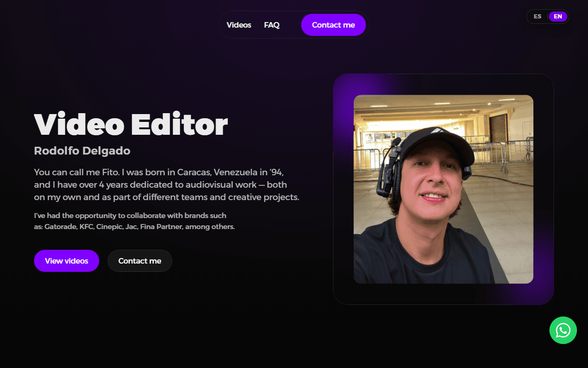
Task: Select the EN language option
Action: point(558,17)
